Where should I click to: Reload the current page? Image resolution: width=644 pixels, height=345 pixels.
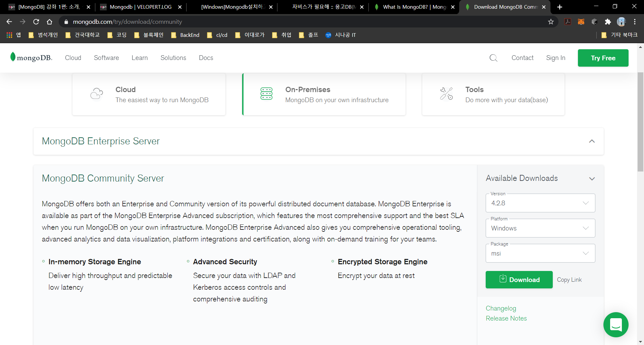tap(36, 22)
